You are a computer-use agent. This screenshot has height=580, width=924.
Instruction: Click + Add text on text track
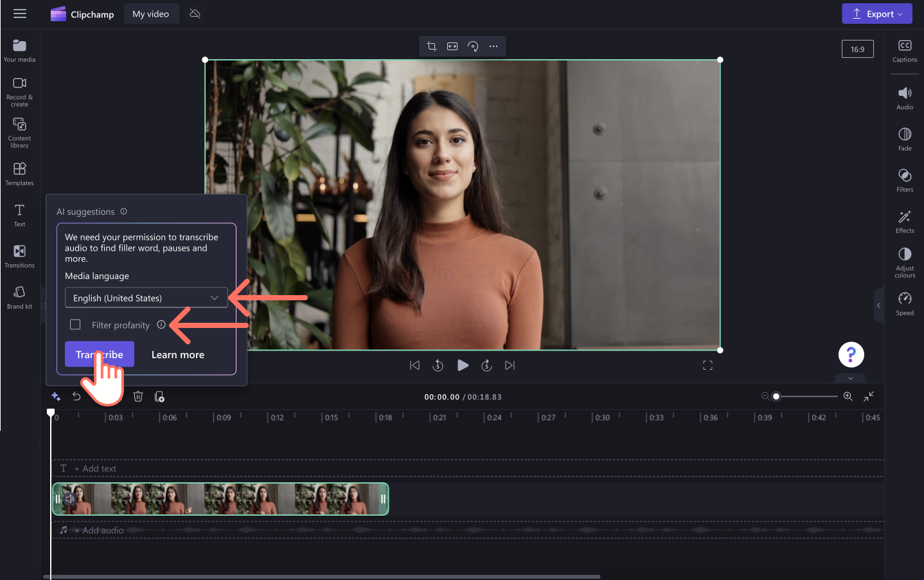(x=95, y=469)
